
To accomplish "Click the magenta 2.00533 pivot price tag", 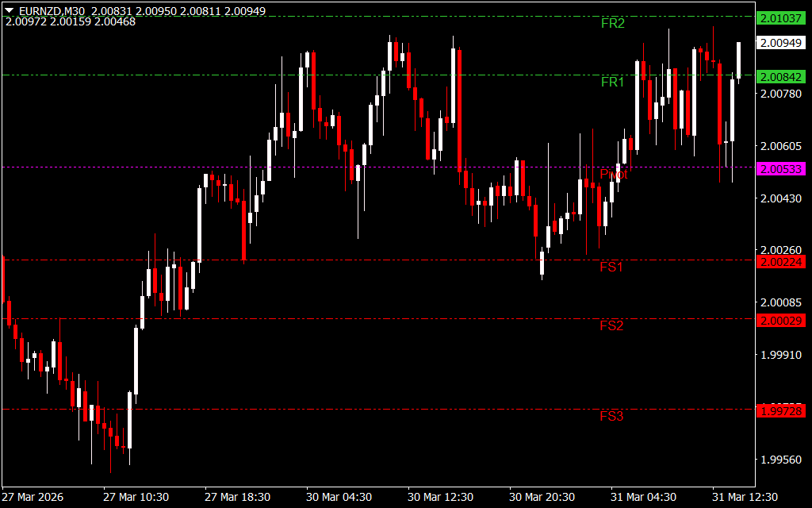I will point(781,169).
